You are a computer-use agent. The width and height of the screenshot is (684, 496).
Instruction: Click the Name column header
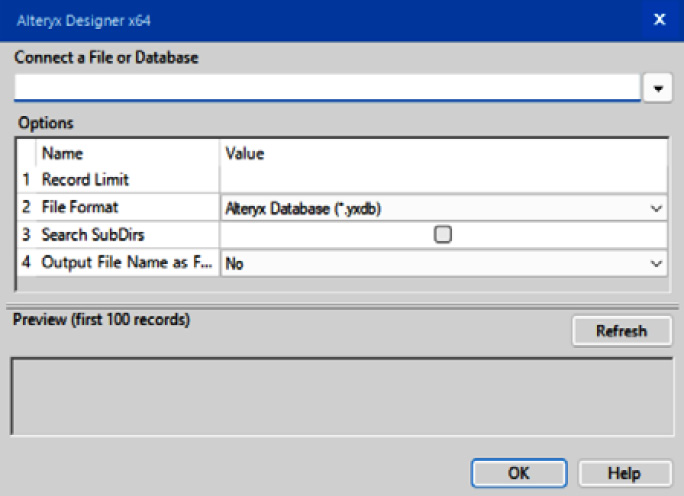click(x=127, y=153)
